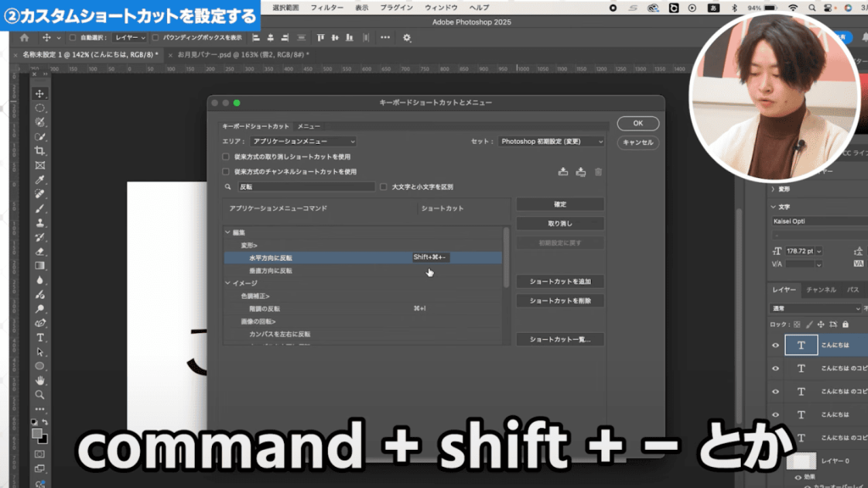Open the セット dropdown
The height and width of the screenshot is (488, 868).
click(551, 141)
